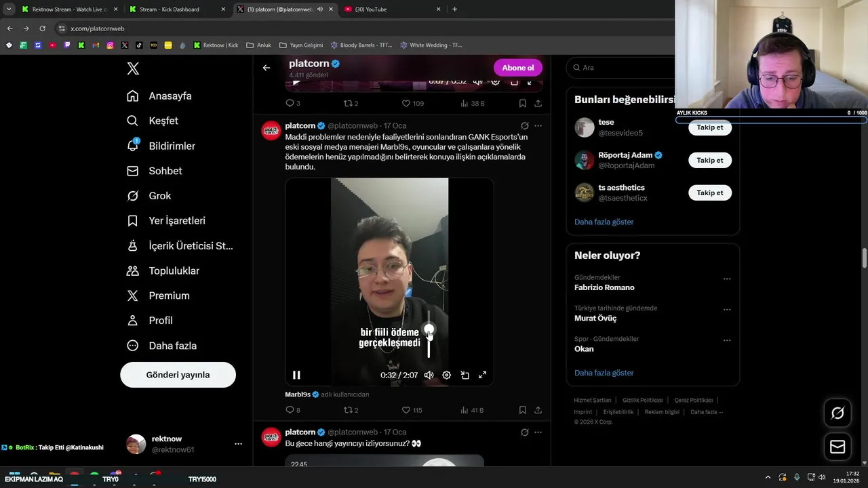The image size is (868, 488).
Task: Open Grok from the sidebar
Action: click(149, 196)
